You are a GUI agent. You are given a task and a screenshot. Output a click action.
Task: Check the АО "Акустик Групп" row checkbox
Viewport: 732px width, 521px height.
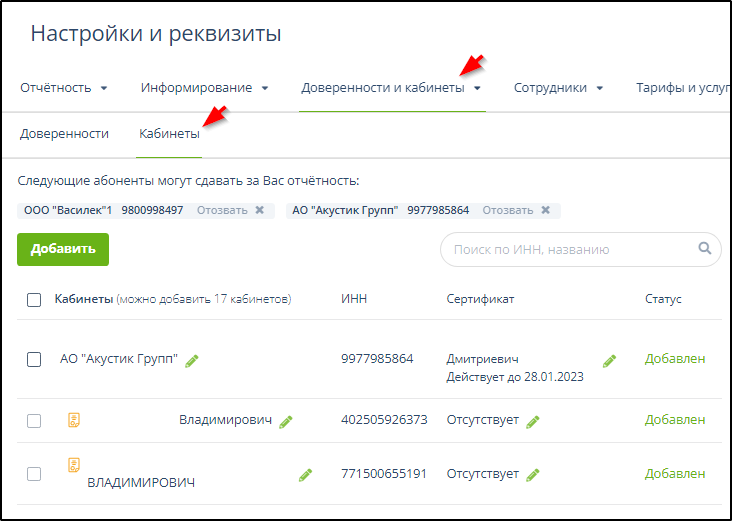click(x=34, y=360)
